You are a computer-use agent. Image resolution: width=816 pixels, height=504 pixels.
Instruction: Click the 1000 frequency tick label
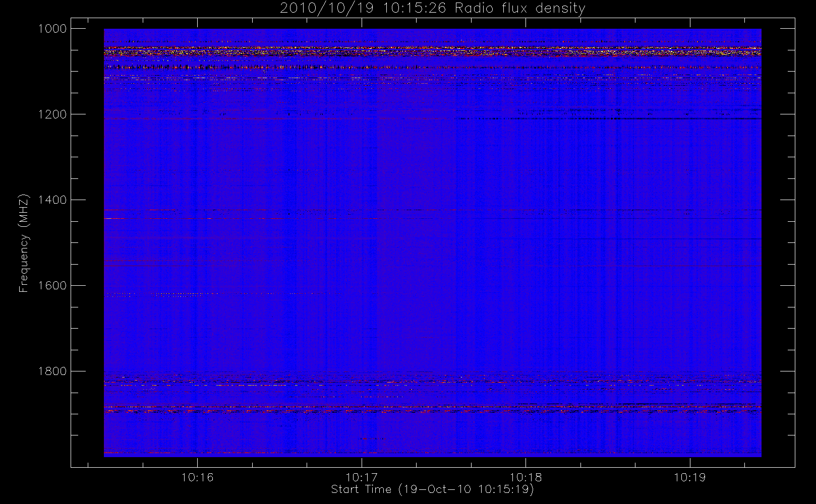[x=52, y=29]
